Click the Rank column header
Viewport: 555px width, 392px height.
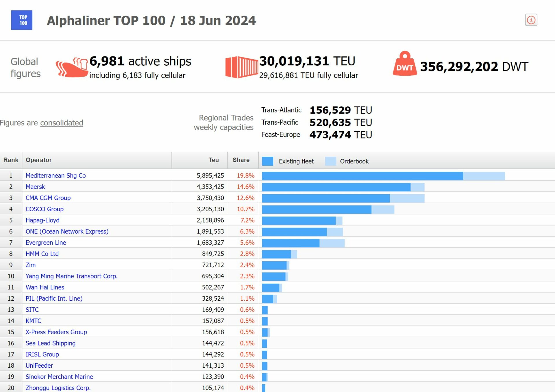11,160
